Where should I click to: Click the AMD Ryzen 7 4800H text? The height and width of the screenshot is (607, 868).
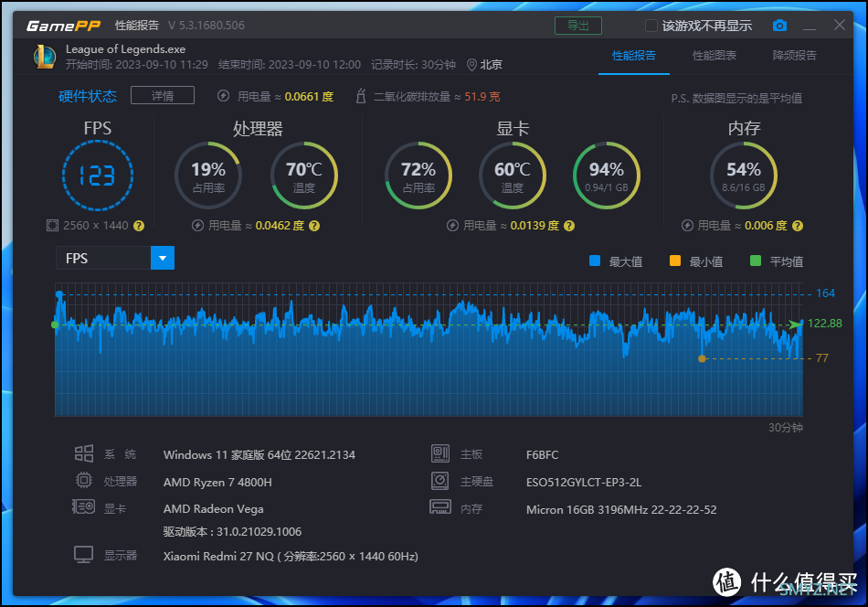coord(217,482)
